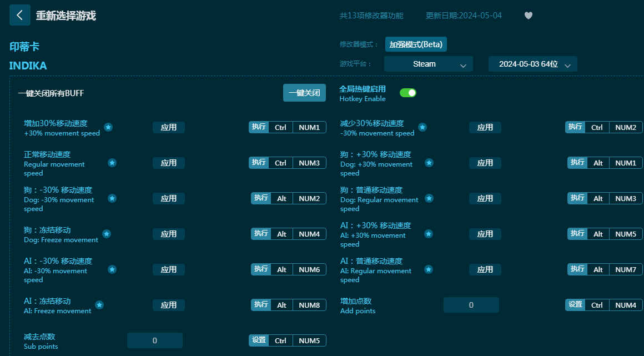The height and width of the screenshot is (356, 644).
Task: Click 设置 for Add points hotkey
Action: [575, 304]
